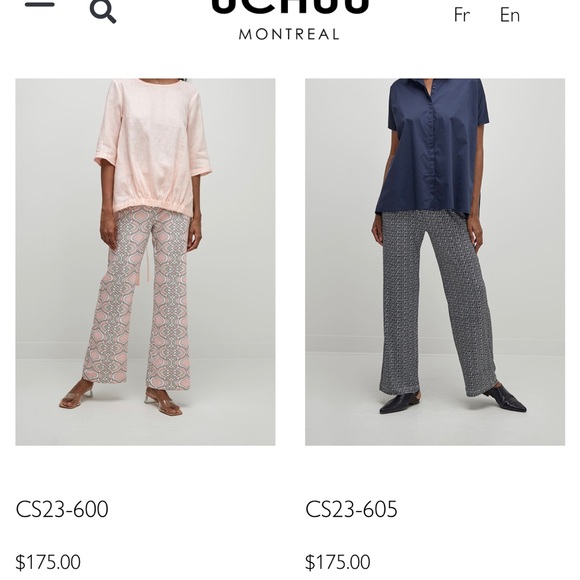Click the brand logo above MONTREAL

[290, 7]
